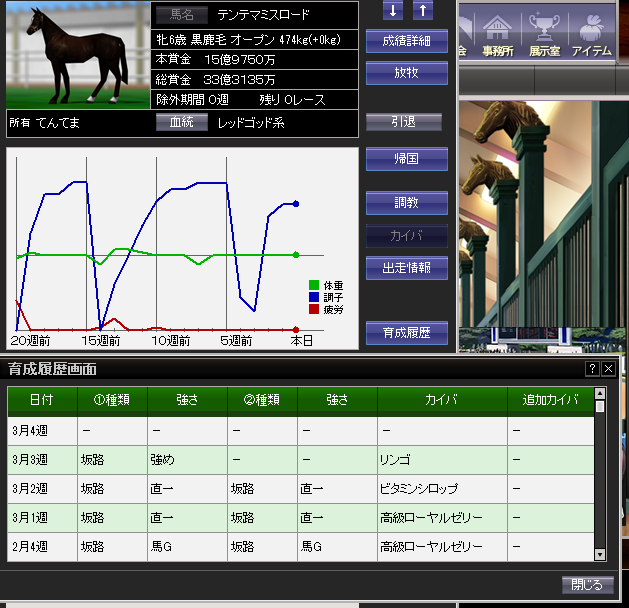The height and width of the screenshot is (608, 629).
Task: Click the down arrow next-horse button
Action: coord(394,11)
